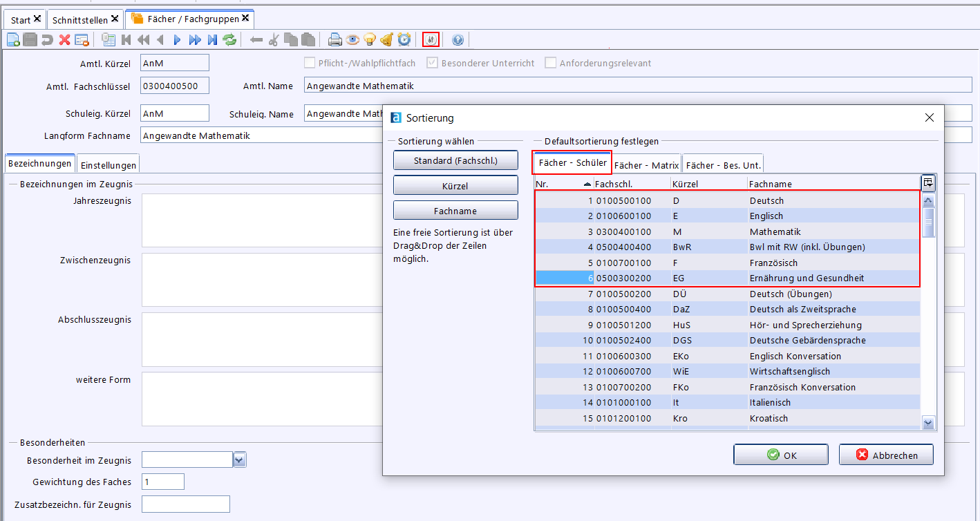Switch to Fächer - Bes. Unt. tab
This screenshot has width=980, height=521.
(x=723, y=165)
